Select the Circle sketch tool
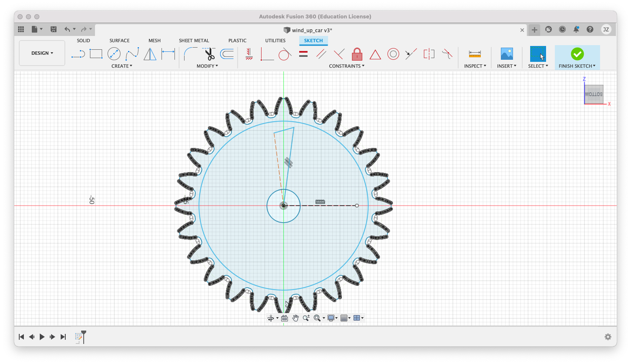This screenshot has width=631, height=364. [x=114, y=54]
